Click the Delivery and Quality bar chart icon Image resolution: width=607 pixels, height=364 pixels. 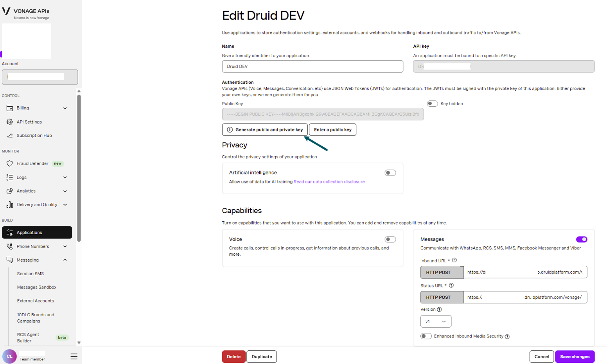[10, 205]
